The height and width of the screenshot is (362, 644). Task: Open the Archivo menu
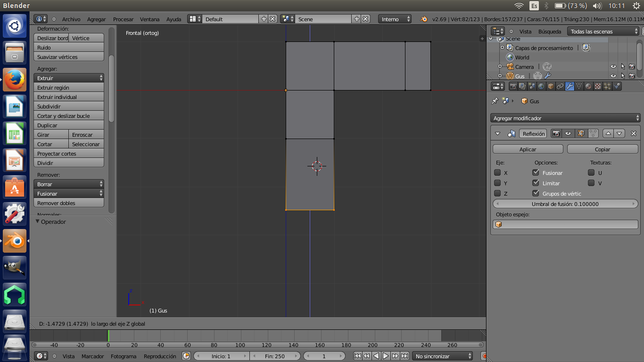point(71,19)
